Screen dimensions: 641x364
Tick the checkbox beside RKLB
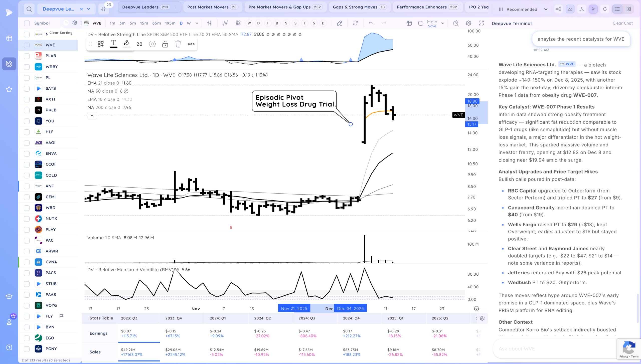coord(27,110)
